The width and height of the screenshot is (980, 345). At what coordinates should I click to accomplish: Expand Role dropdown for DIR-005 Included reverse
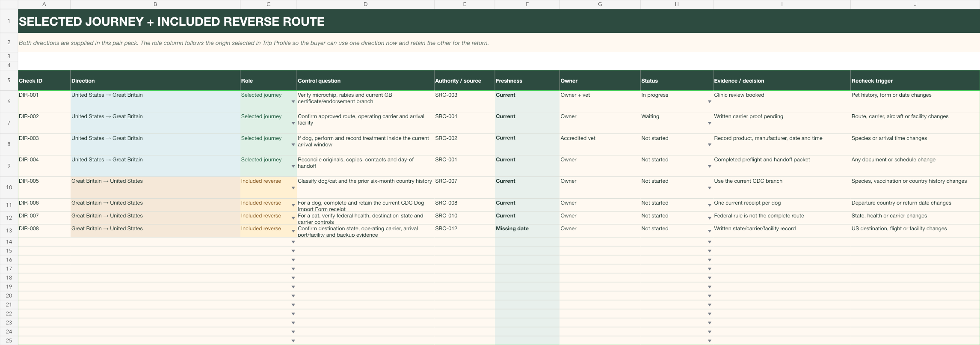click(293, 188)
